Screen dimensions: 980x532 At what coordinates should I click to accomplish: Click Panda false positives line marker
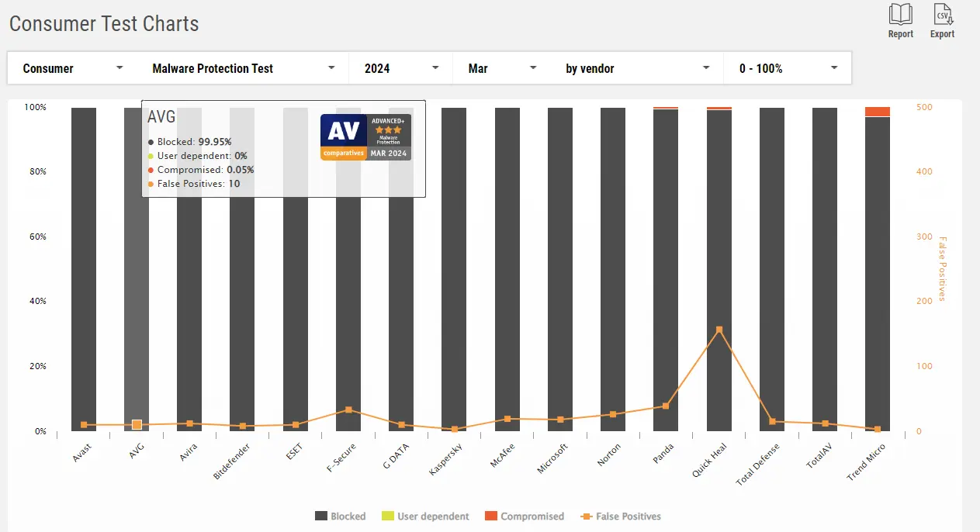(666, 406)
